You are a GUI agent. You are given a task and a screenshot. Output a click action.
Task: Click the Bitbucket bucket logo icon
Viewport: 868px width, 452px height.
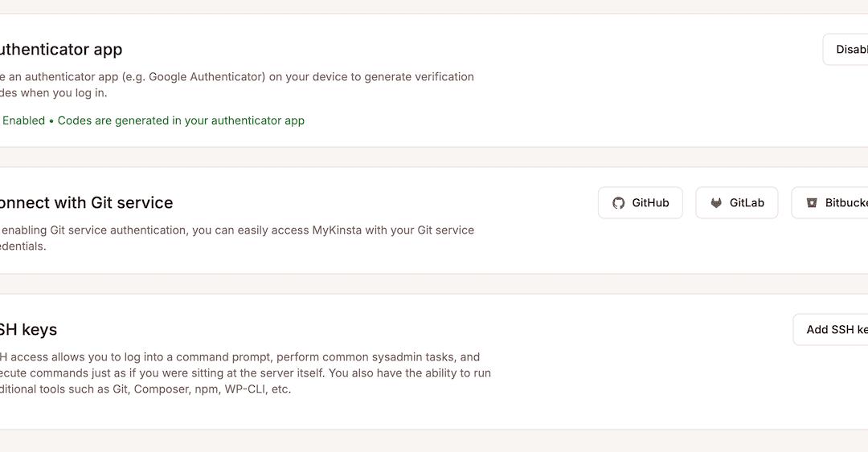tap(812, 203)
